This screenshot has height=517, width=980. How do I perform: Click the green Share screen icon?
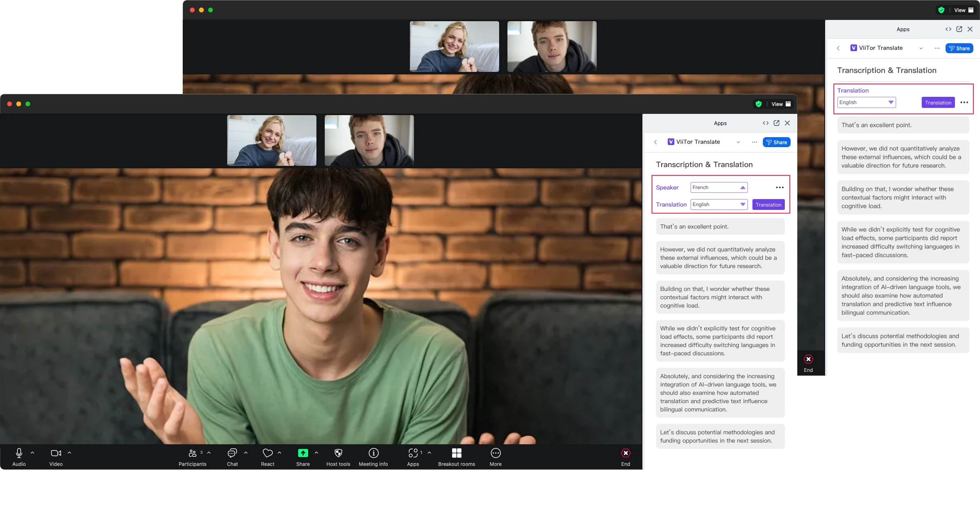pos(303,453)
